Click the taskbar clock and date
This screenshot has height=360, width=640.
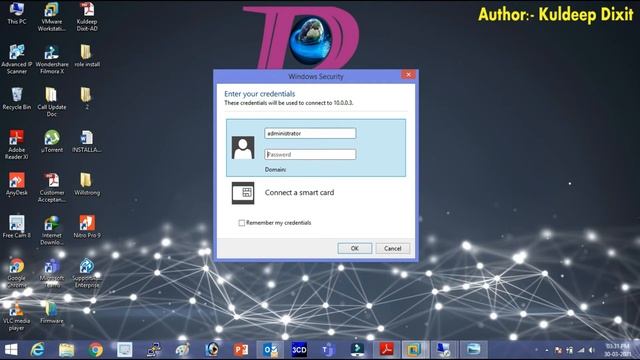coord(618,350)
